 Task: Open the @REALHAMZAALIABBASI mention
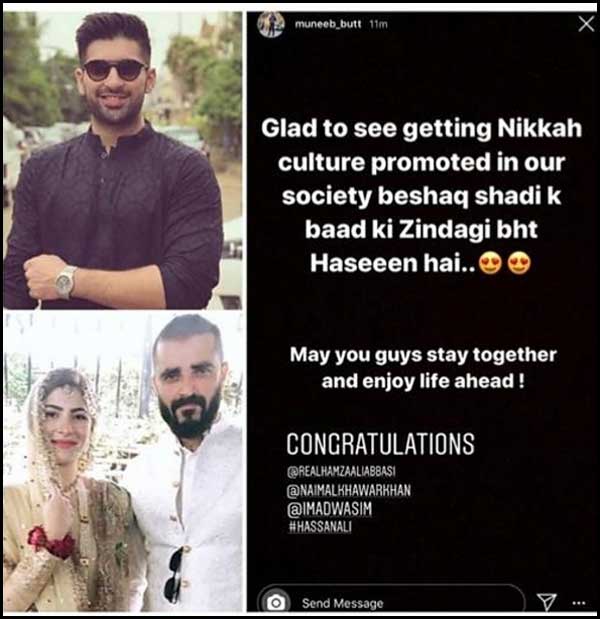click(x=341, y=471)
